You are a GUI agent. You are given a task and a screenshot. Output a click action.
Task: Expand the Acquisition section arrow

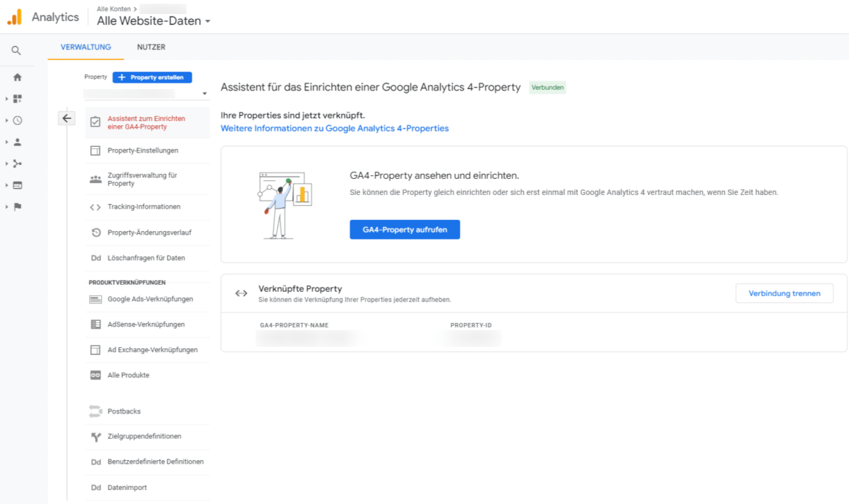point(7,163)
